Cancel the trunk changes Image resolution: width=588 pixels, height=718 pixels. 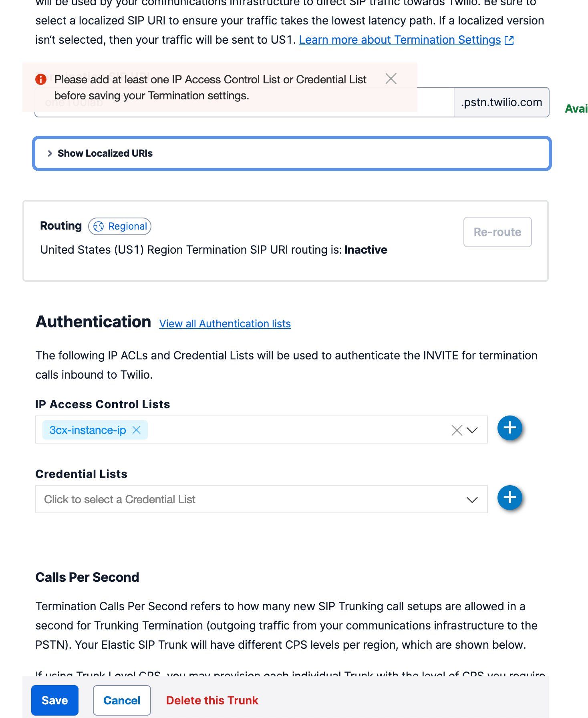pyautogui.click(x=122, y=700)
